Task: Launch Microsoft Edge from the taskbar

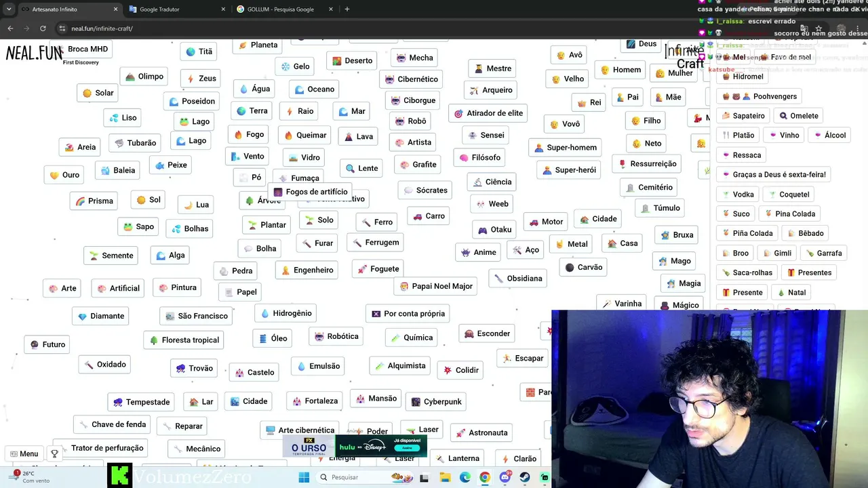Action: pyautogui.click(x=465, y=477)
